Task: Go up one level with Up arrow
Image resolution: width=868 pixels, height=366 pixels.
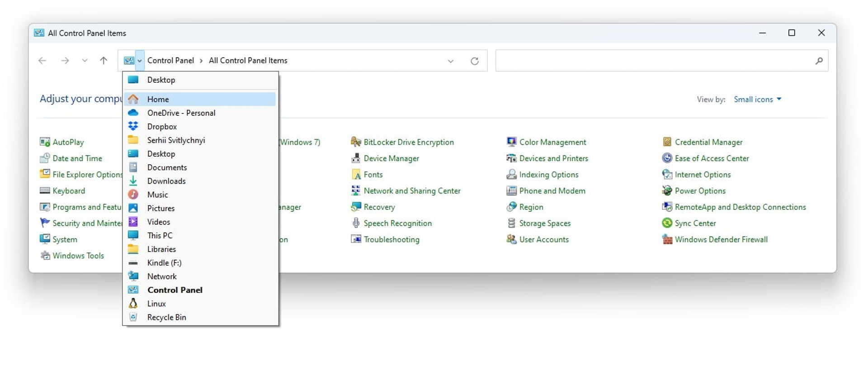Action: click(x=104, y=61)
